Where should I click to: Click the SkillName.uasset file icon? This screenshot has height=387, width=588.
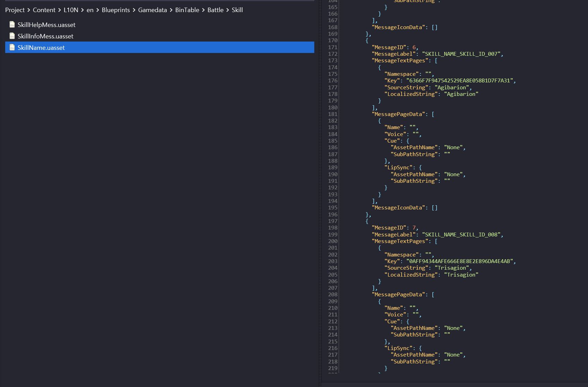pyautogui.click(x=12, y=47)
